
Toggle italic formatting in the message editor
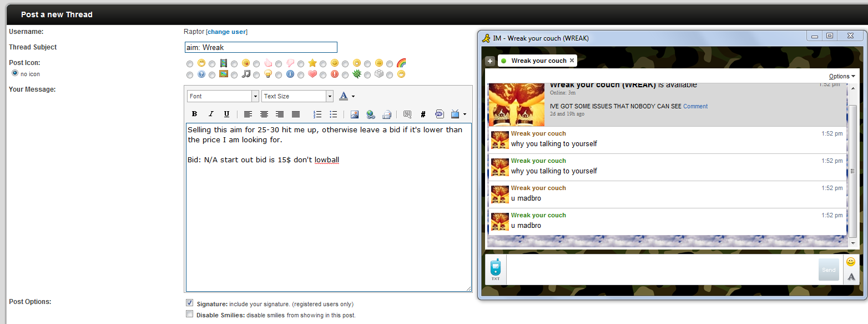tap(210, 114)
